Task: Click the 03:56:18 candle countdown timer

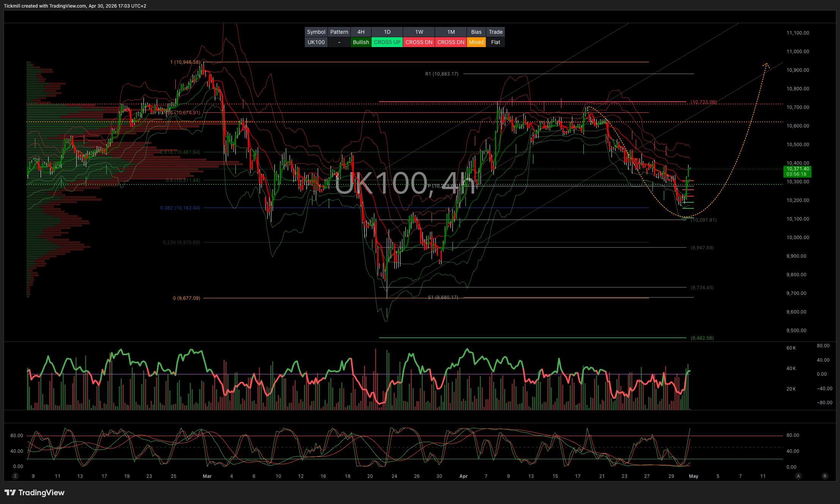Action: [797, 174]
